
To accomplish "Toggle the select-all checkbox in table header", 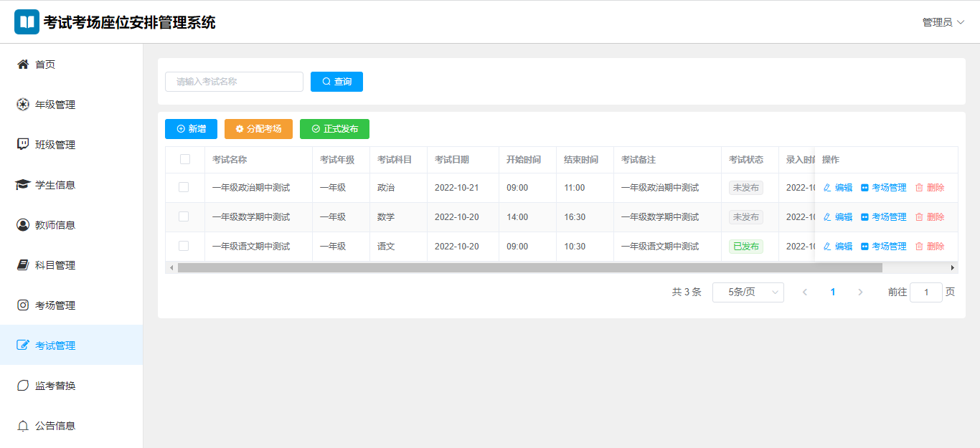I will (185, 160).
